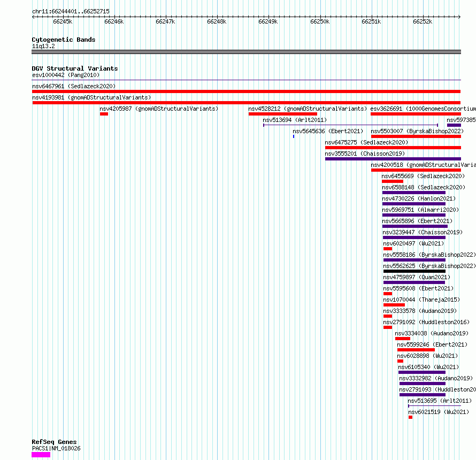Click the Cytogenetic Bands track title
Viewport: 476px width, 460px height.
[64, 40]
